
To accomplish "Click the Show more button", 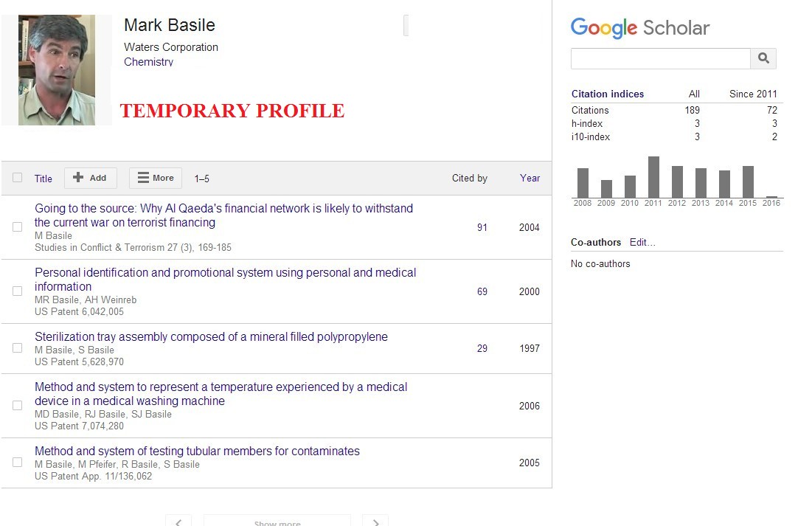I will 277,522.
